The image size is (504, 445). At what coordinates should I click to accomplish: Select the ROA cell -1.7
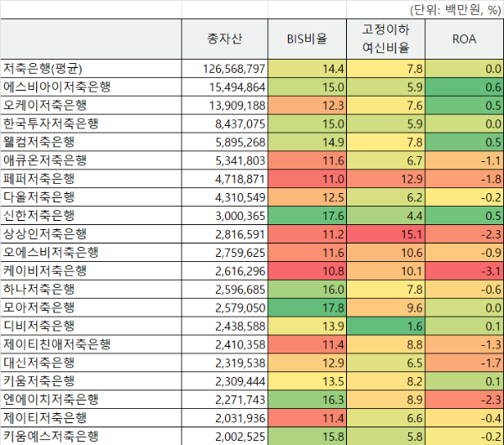point(465,363)
